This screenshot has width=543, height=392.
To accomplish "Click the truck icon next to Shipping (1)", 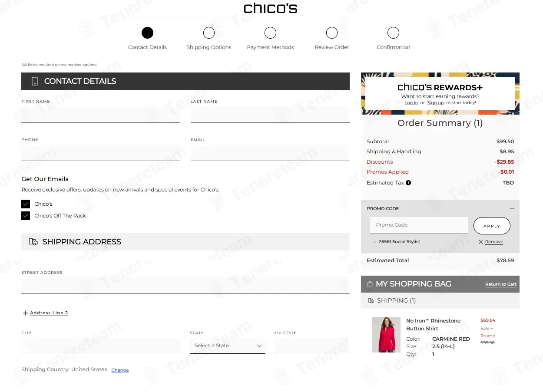I will tap(371, 300).
